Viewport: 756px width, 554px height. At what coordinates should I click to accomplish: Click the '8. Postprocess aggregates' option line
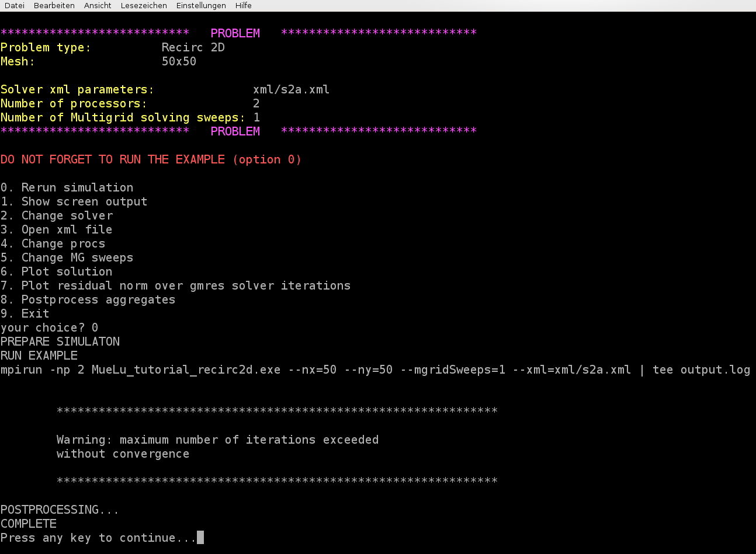[x=88, y=299]
